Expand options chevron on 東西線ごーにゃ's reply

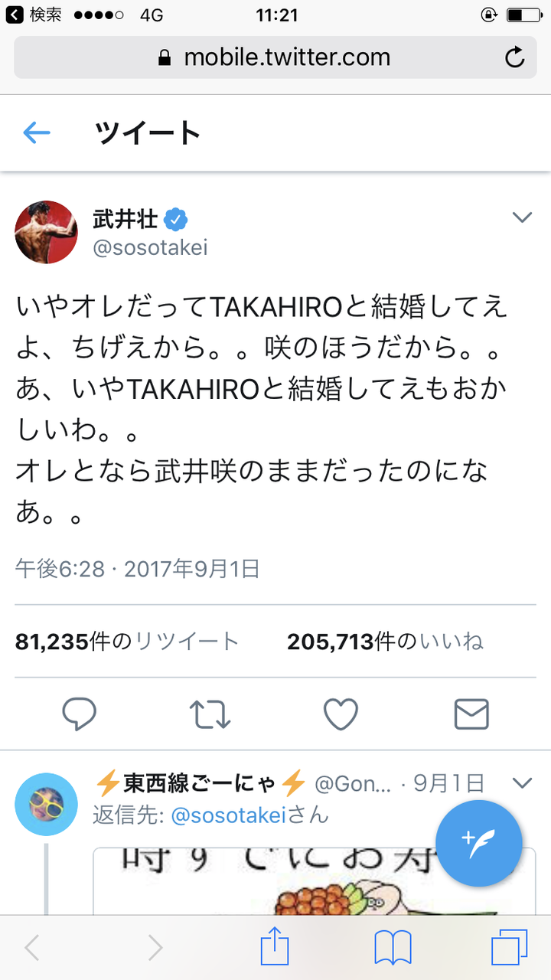click(522, 783)
